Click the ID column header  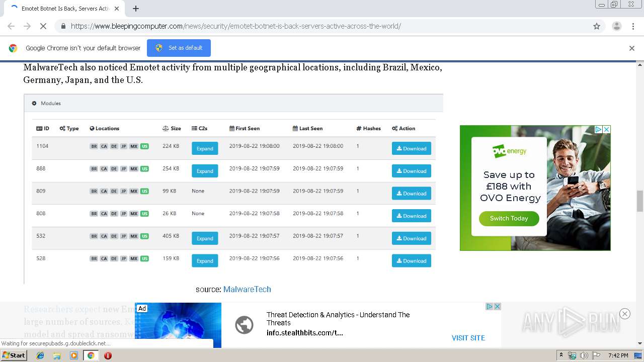pyautogui.click(x=43, y=128)
